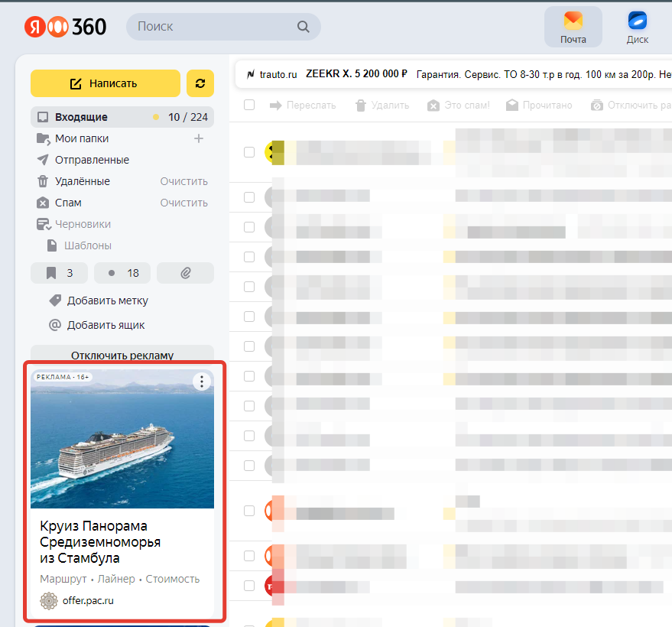Click the РЕКЛАМА 16+ ad label

coord(63,377)
